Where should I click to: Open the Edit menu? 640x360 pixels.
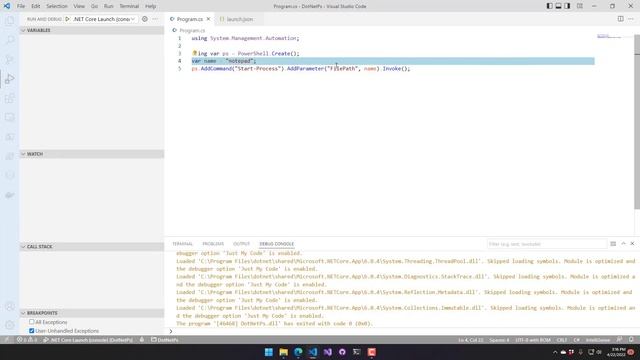coord(36,6)
